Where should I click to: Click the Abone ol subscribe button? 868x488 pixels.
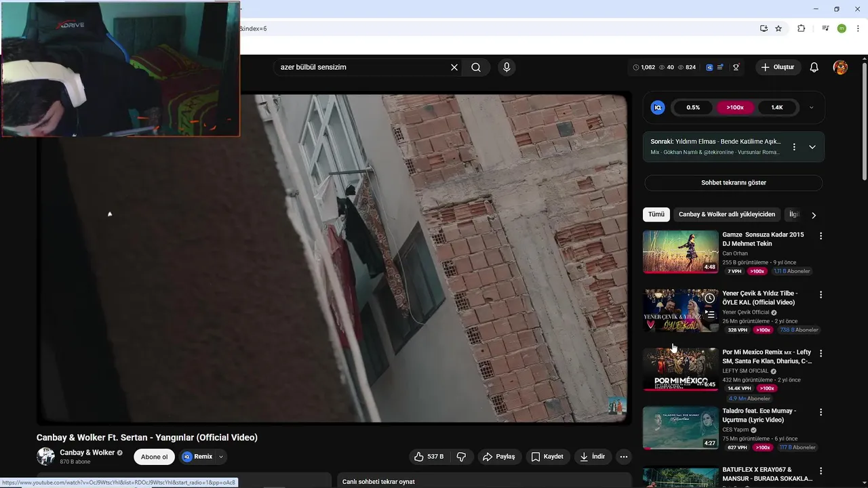point(154,457)
